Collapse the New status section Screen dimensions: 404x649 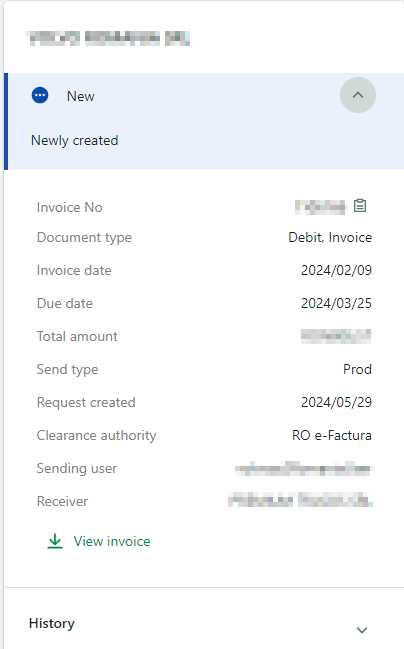(358, 95)
